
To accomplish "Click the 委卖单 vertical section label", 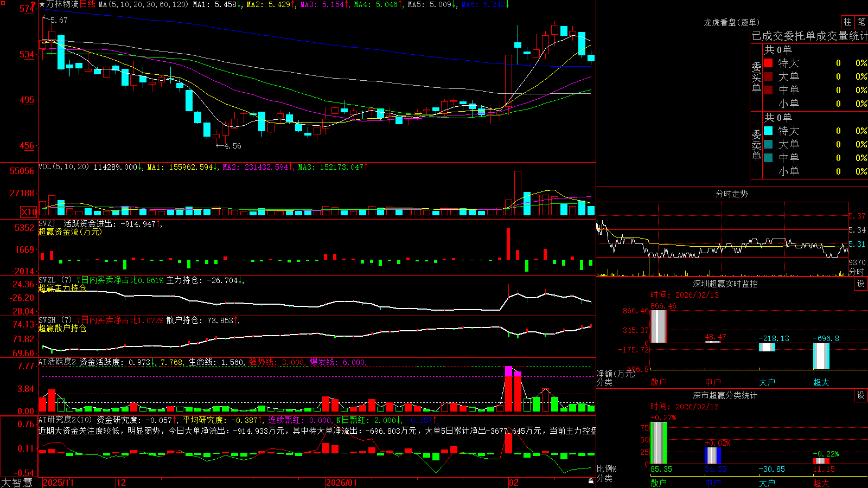I will [756, 145].
